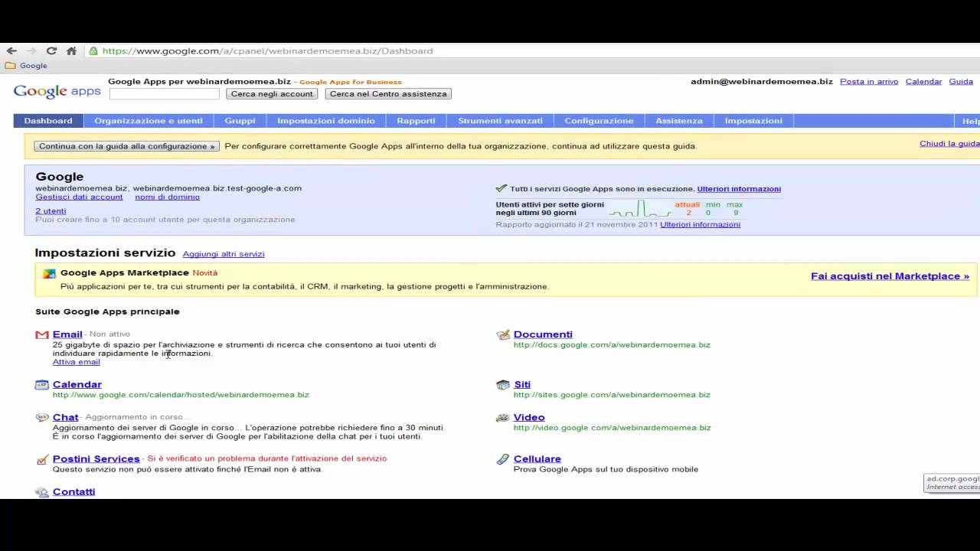Click the Gmail envelope icon beside Email

coord(42,334)
